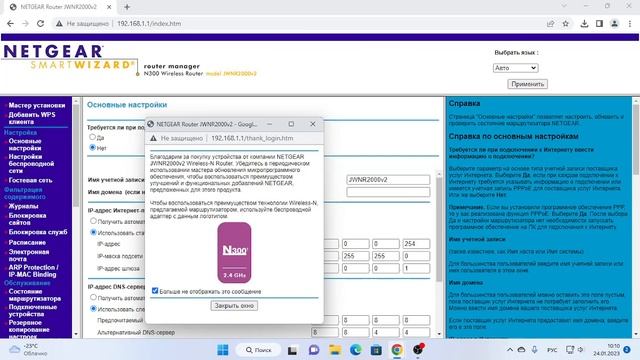Go back with the browser back arrow
The height and width of the screenshot is (360, 640).
coord(10,24)
